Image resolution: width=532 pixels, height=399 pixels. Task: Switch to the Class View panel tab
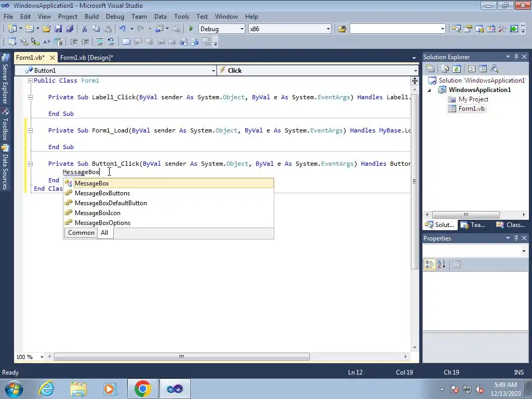(x=510, y=224)
